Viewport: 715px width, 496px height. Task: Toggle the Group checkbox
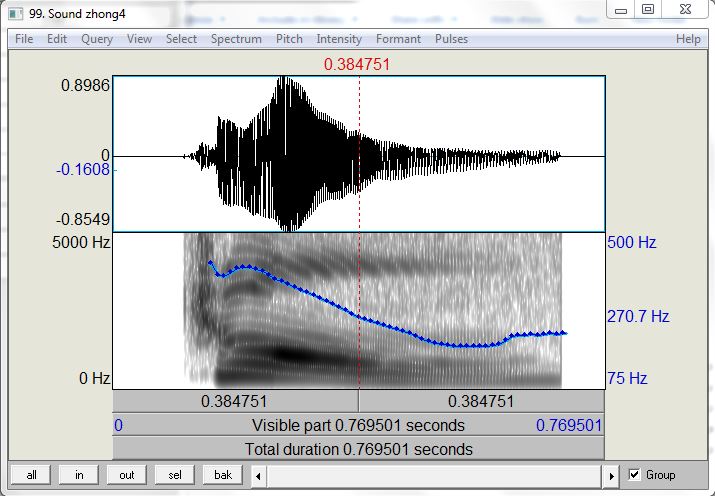[x=634, y=475]
